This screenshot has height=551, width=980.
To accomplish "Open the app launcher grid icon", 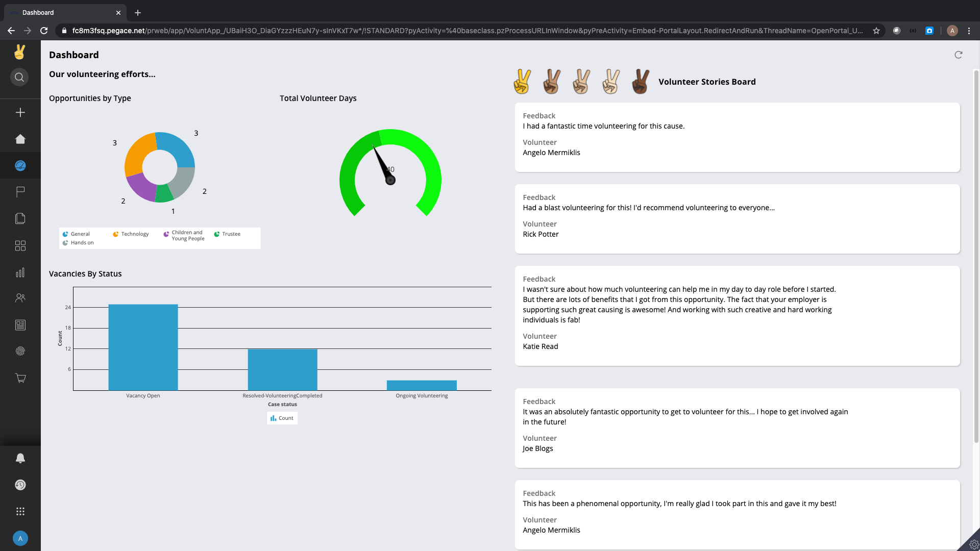I will 20,511.
